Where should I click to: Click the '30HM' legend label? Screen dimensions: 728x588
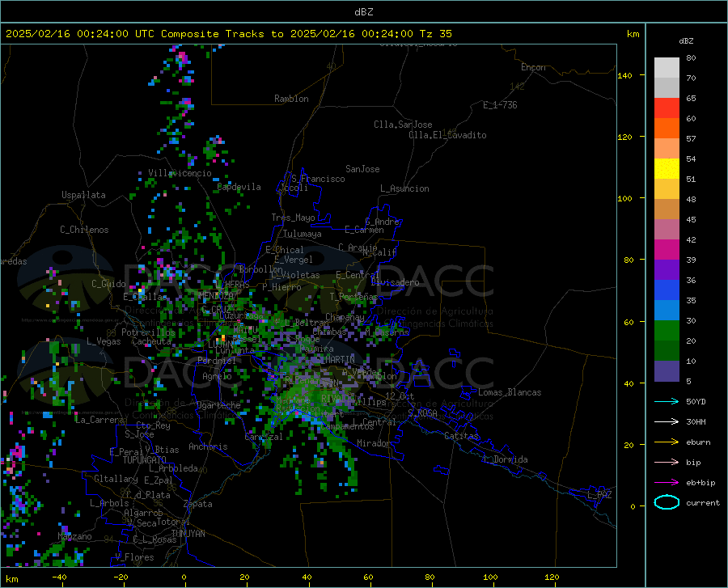696,422
